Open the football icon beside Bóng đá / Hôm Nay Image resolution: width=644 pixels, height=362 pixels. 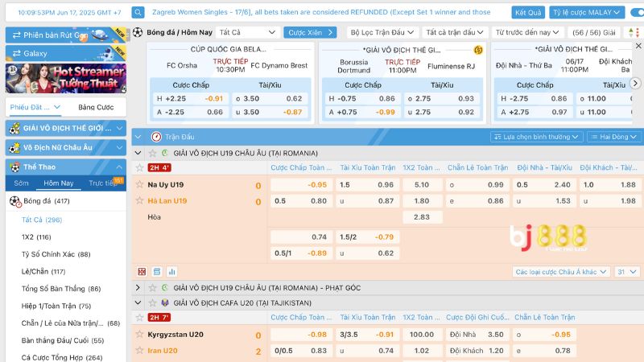coord(138,32)
